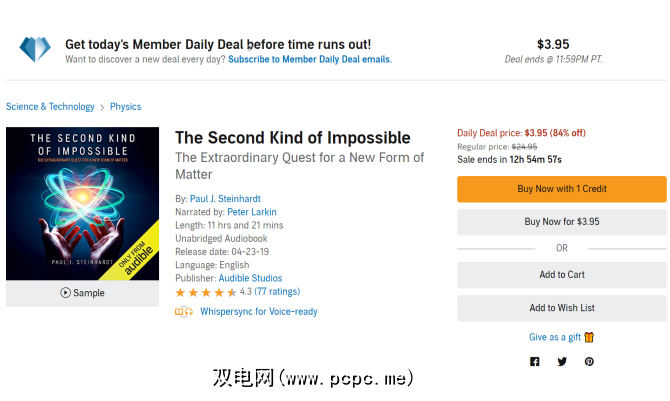
Task: Play the audiobook Sample
Action: point(82,293)
